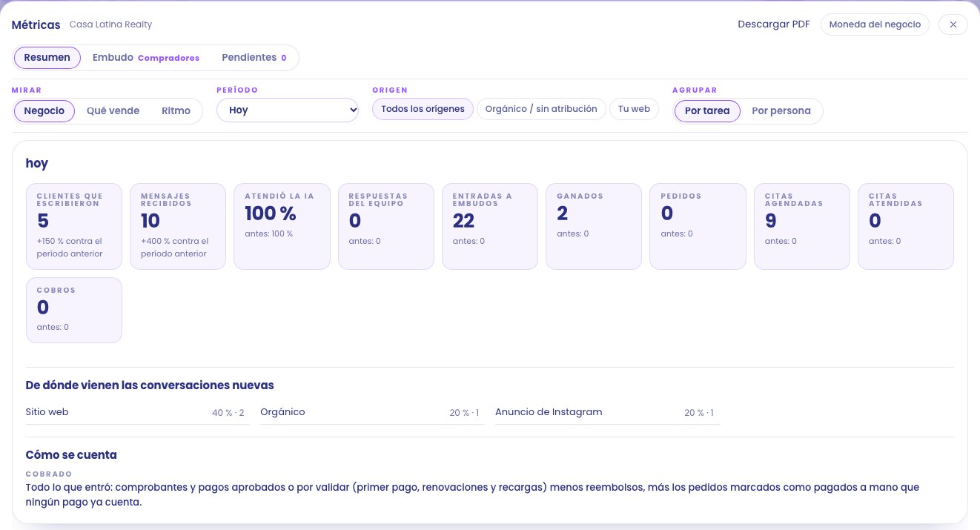Click the Citas agendadas card
This screenshot has width=980, height=530.
click(x=802, y=227)
